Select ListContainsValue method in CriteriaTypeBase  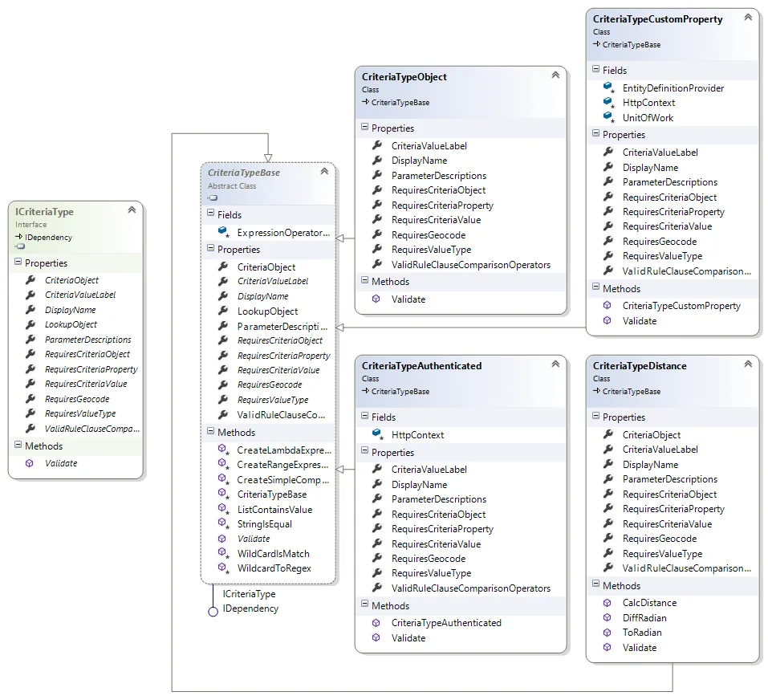point(274,510)
